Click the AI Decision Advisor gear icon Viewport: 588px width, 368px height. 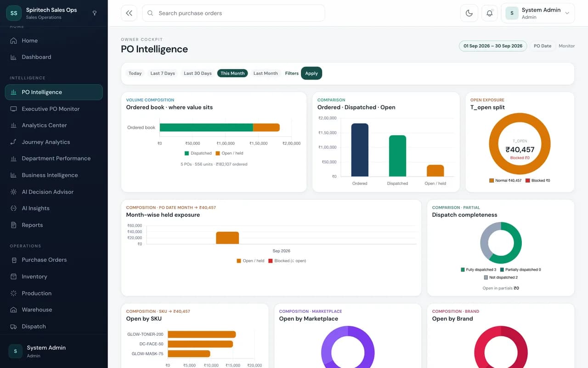(x=13, y=192)
